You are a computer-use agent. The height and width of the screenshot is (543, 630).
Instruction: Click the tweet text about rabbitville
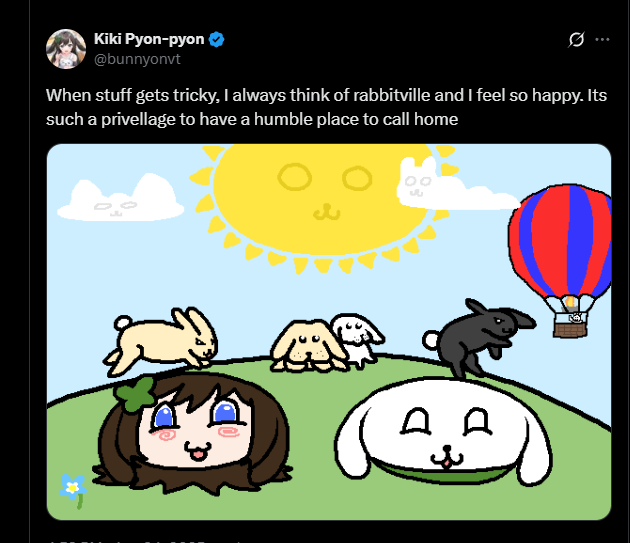pos(326,107)
